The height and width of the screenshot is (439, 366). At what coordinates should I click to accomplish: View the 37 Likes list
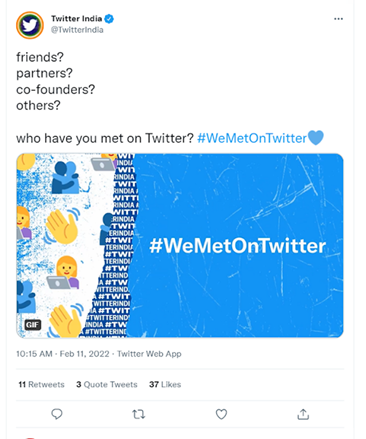point(165,384)
